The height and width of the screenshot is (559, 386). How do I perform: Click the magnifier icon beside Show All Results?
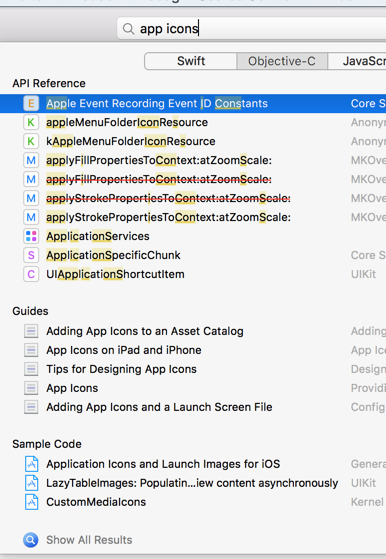[31, 540]
